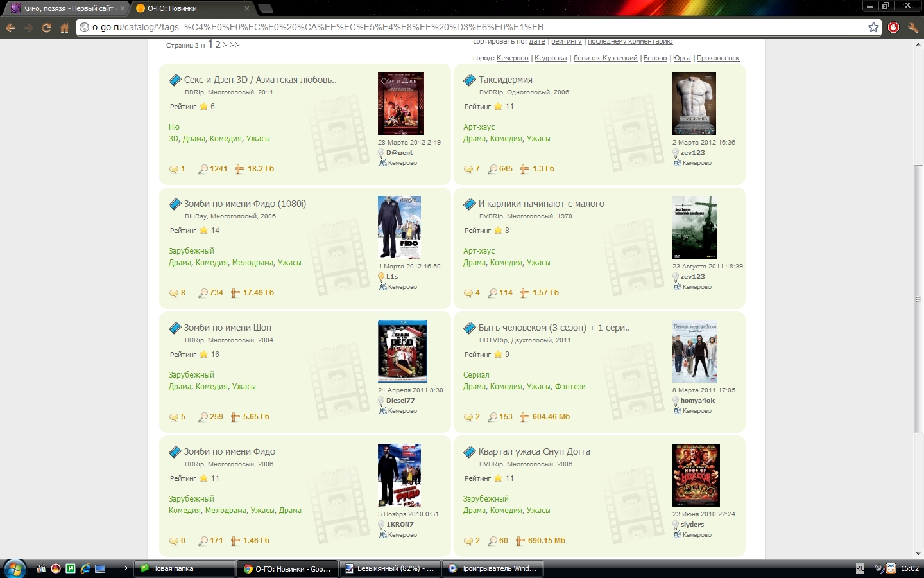
Task: Click the blue icon beside Зомби по имени Шон
Action: (175, 328)
